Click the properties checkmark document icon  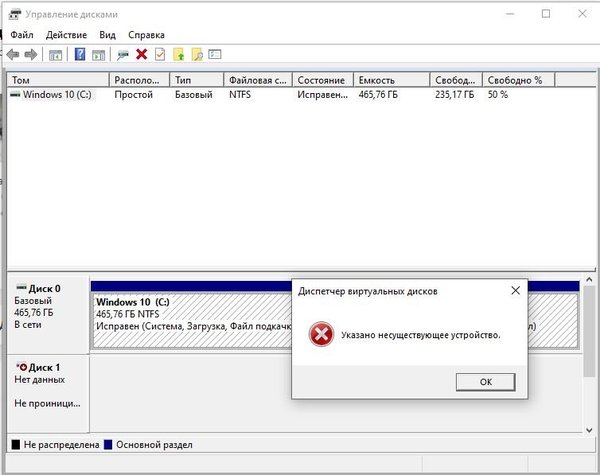160,54
